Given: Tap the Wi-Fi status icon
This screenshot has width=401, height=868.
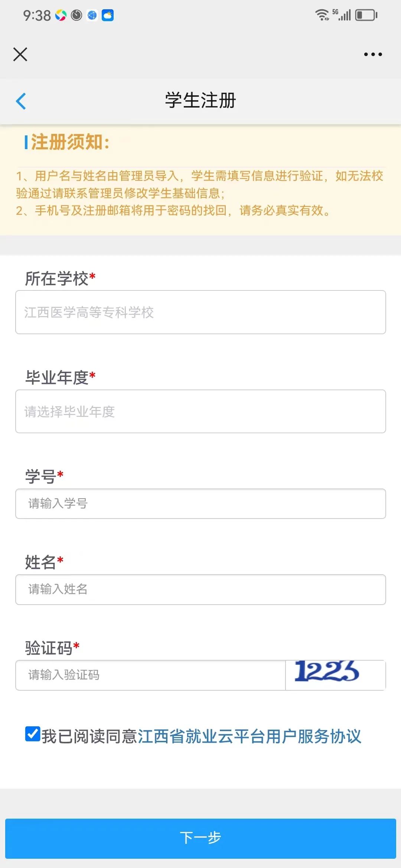Looking at the screenshot, I should (x=322, y=15).
